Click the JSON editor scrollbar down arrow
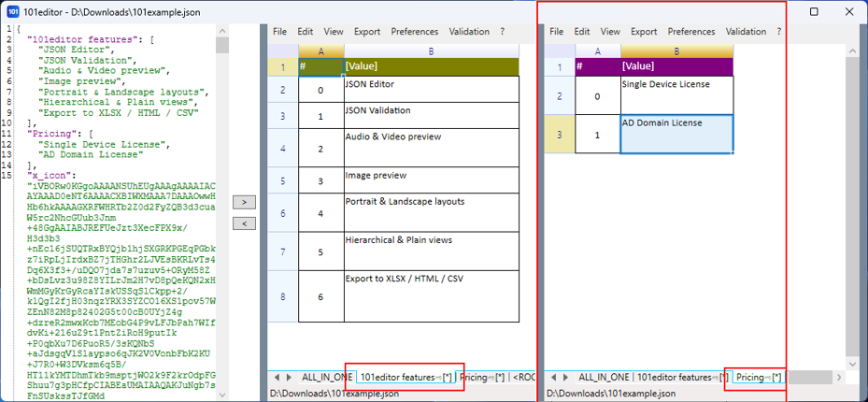Viewport: 868px width, 402px height. (222, 395)
